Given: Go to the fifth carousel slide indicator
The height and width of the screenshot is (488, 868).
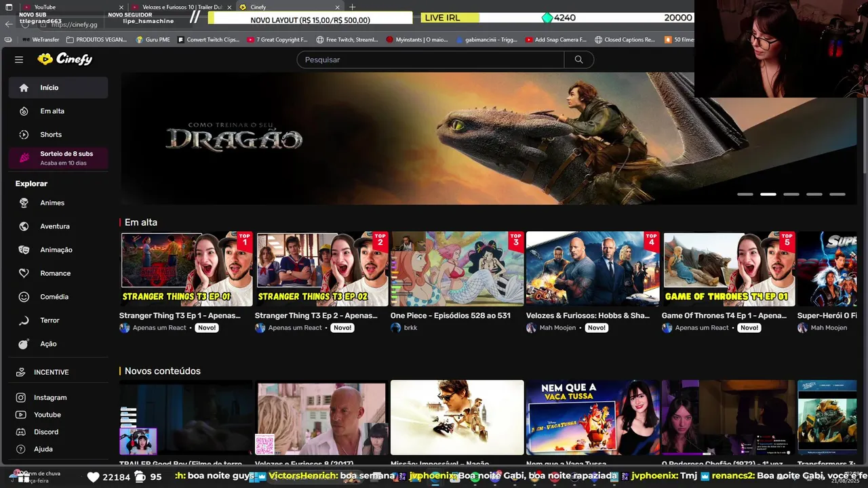Looking at the screenshot, I should 837,195.
